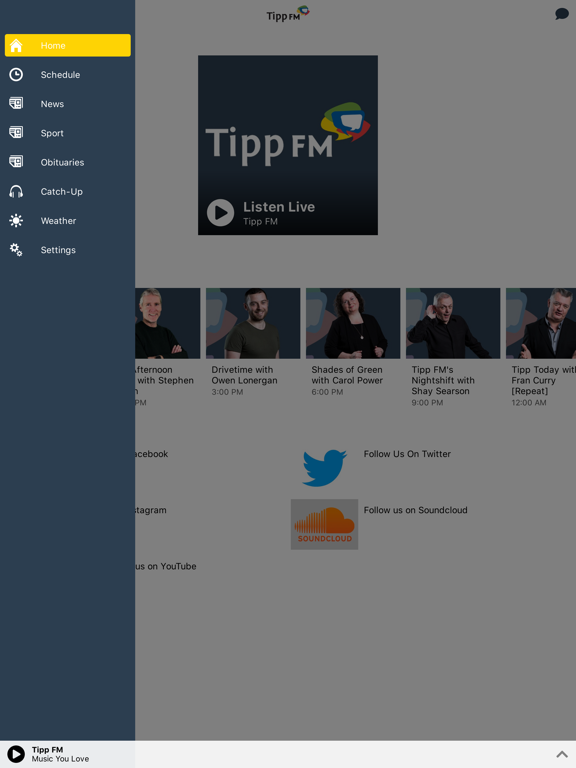Screen dimensions: 576x768
Task: Click the 6:00 PM show time
Action: click(x=327, y=392)
